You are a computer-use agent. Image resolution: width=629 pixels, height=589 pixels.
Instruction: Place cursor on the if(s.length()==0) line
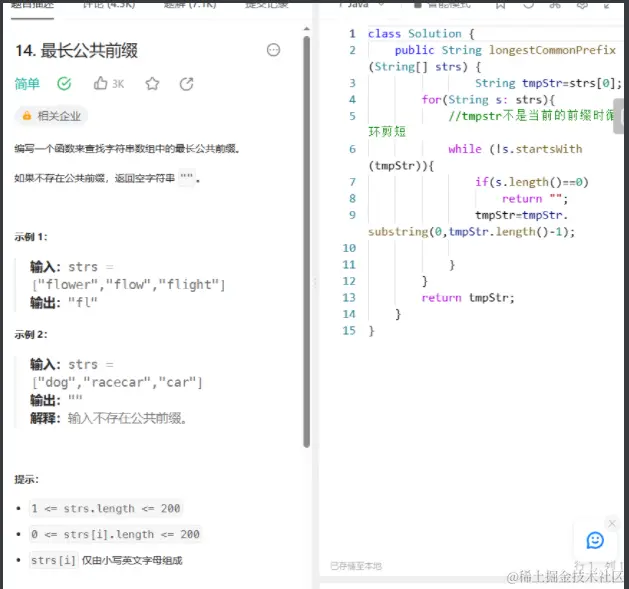coord(532,182)
